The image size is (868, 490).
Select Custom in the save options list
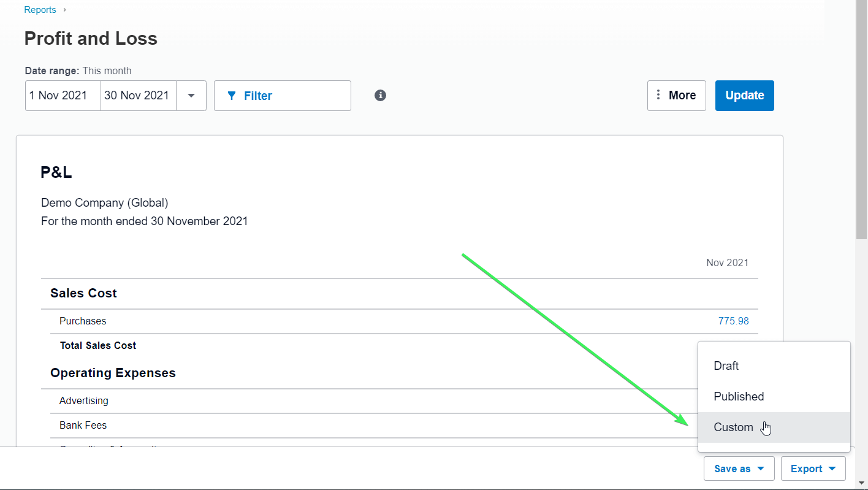click(x=733, y=427)
